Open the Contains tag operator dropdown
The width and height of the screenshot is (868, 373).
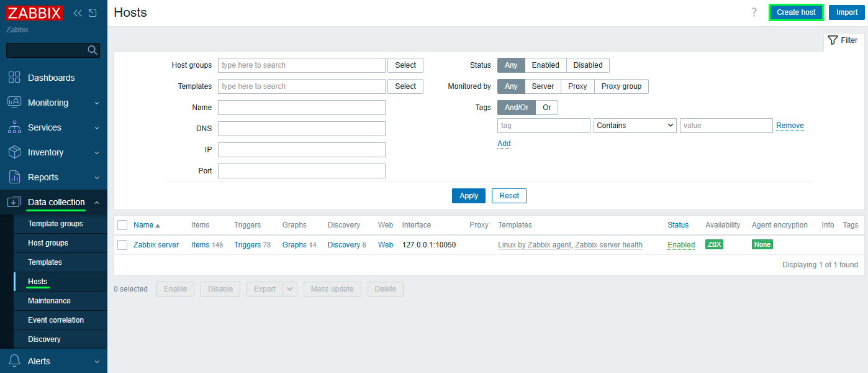click(x=635, y=126)
